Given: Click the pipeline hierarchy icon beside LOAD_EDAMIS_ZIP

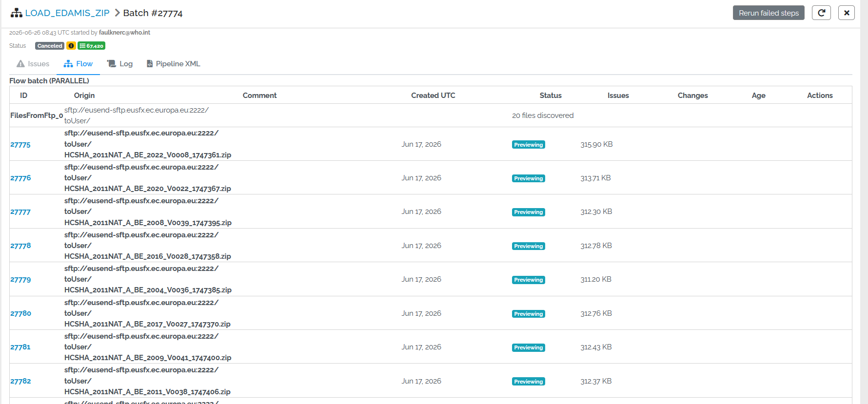Looking at the screenshot, I should tap(17, 13).
